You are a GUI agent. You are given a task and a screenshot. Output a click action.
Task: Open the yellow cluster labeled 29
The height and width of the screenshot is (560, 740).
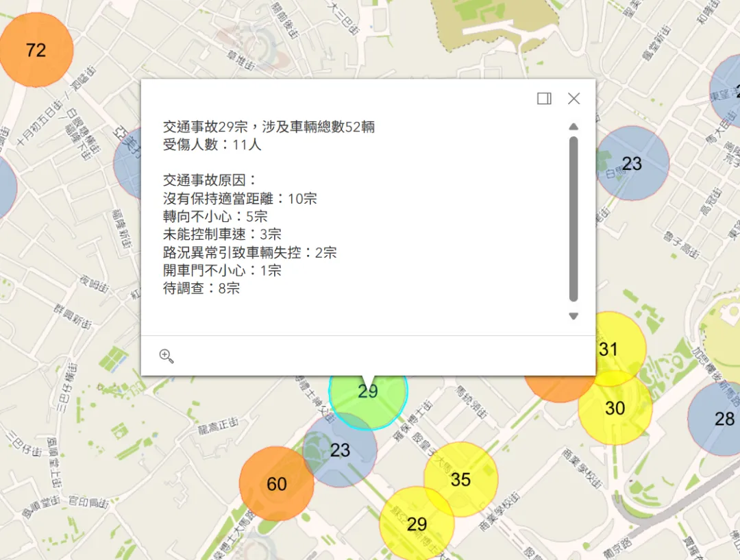tap(417, 524)
